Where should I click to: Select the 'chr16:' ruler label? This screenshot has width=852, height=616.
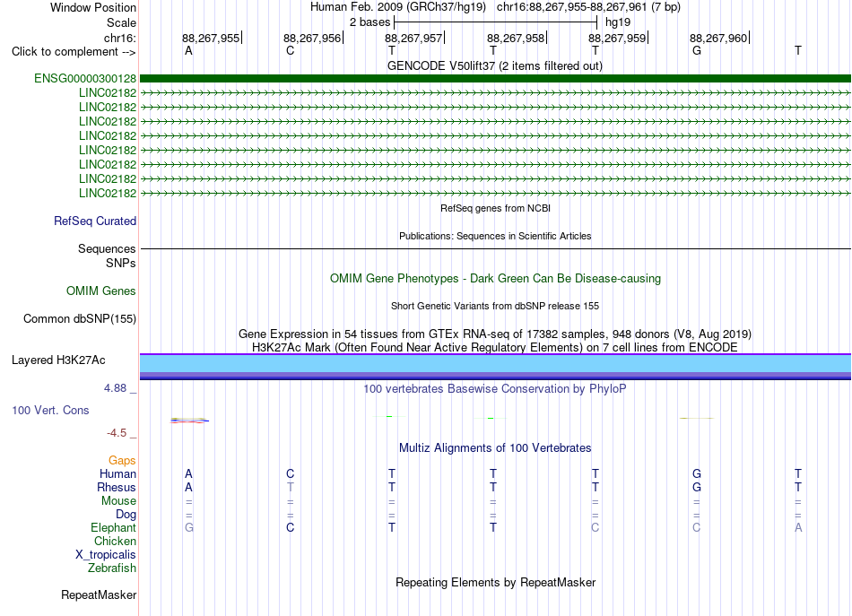120,38
